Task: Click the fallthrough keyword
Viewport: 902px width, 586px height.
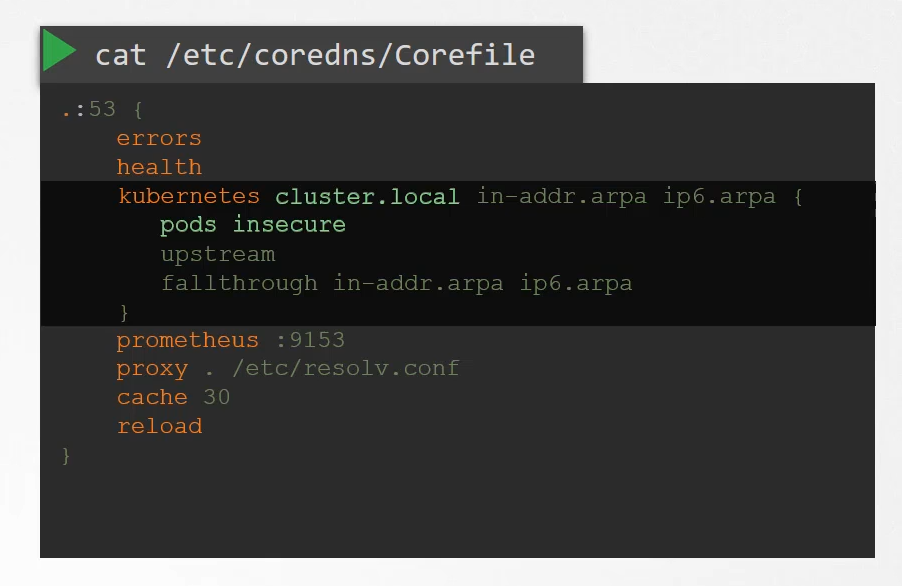Action: (x=239, y=283)
